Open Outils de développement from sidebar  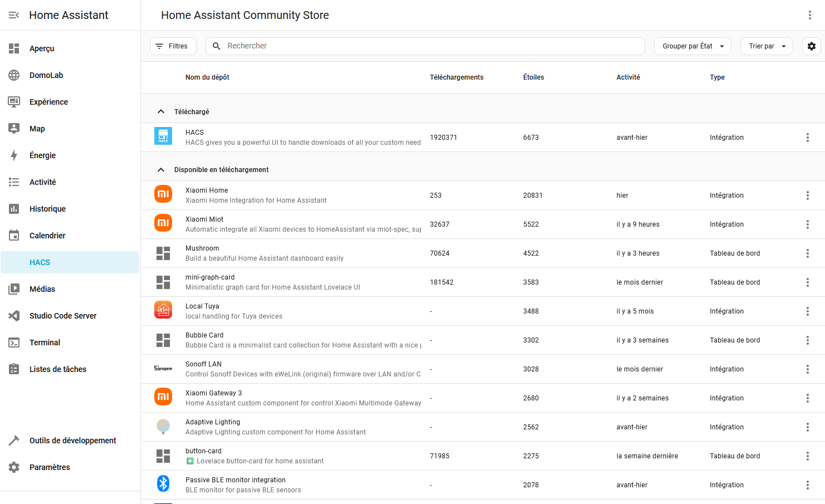pyautogui.click(x=72, y=441)
